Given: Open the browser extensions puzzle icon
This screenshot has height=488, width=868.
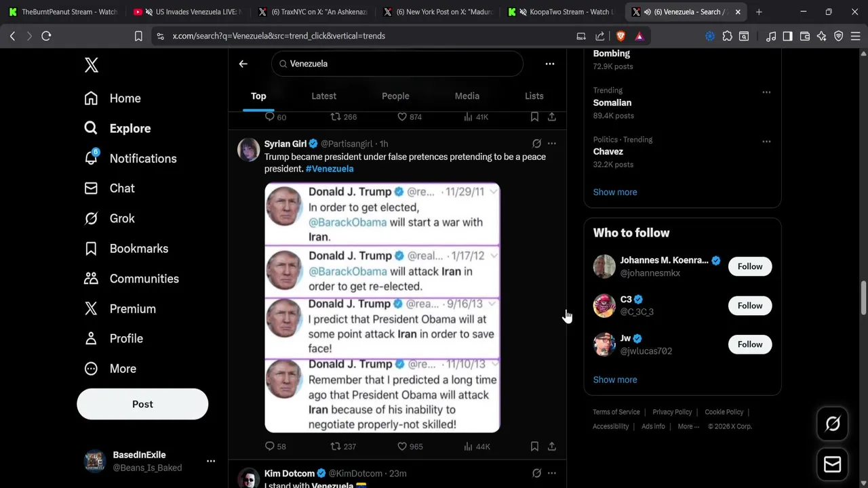Looking at the screenshot, I should [728, 36].
